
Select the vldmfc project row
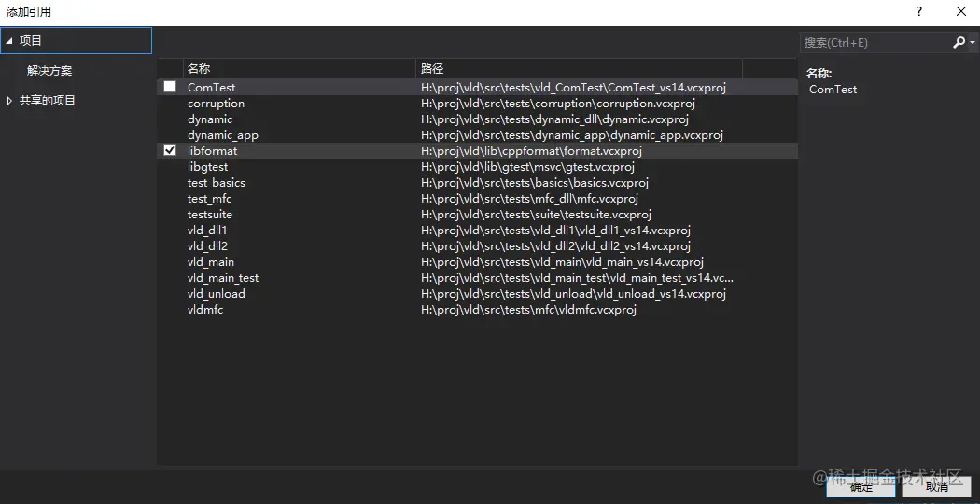(x=205, y=310)
